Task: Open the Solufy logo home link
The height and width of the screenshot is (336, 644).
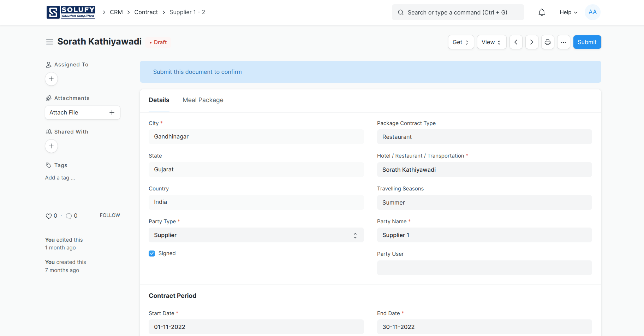Action: [71, 12]
